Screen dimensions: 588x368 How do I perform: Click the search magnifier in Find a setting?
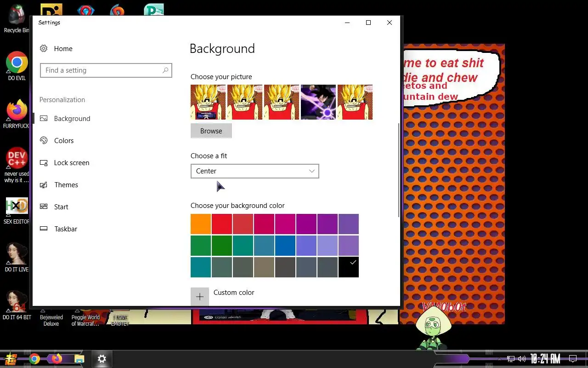(x=165, y=70)
